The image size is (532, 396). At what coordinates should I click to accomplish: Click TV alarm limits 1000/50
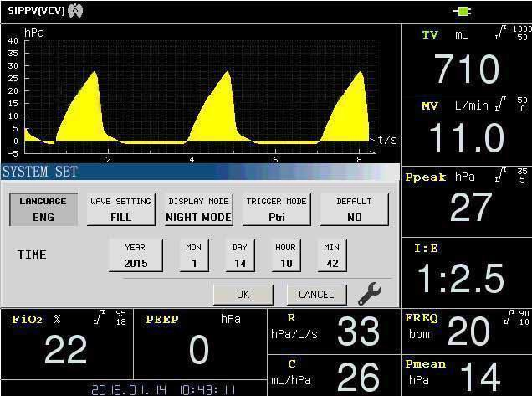click(522, 33)
